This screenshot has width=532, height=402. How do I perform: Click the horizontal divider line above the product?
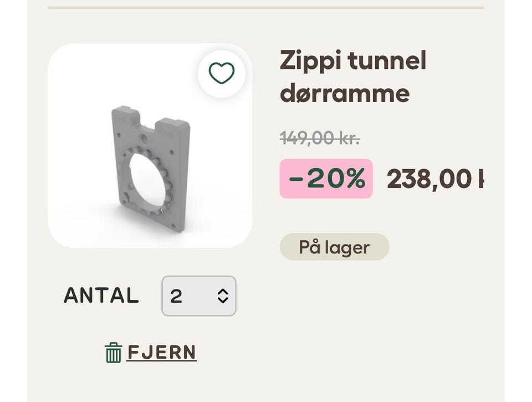(x=266, y=8)
